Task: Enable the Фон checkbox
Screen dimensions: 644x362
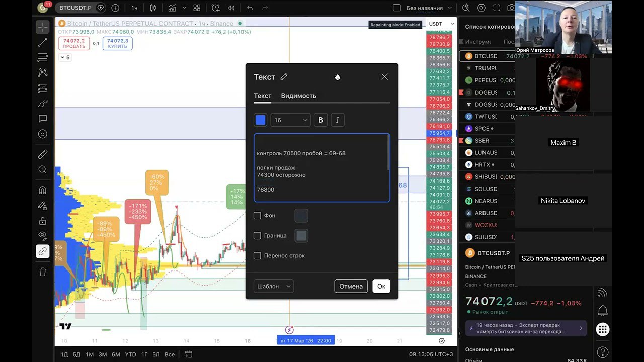Action: click(257, 216)
